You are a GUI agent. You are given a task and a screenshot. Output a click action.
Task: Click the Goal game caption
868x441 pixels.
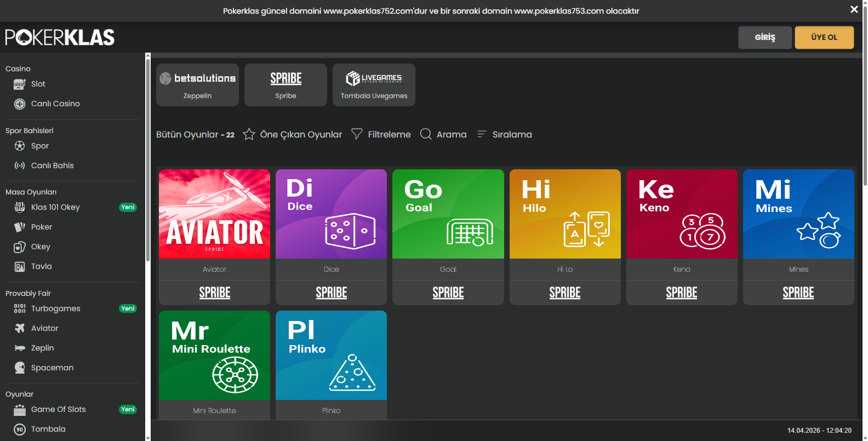click(x=448, y=270)
